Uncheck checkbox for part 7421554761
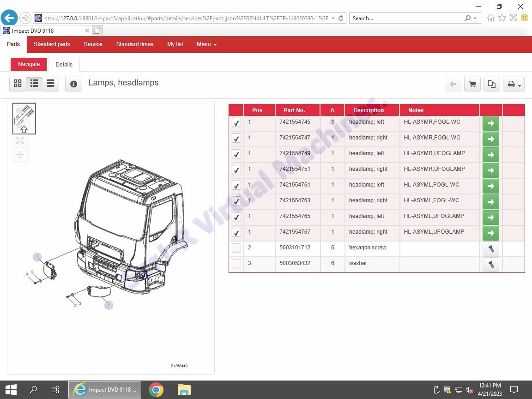This screenshot has height=399, width=532. coord(236,185)
